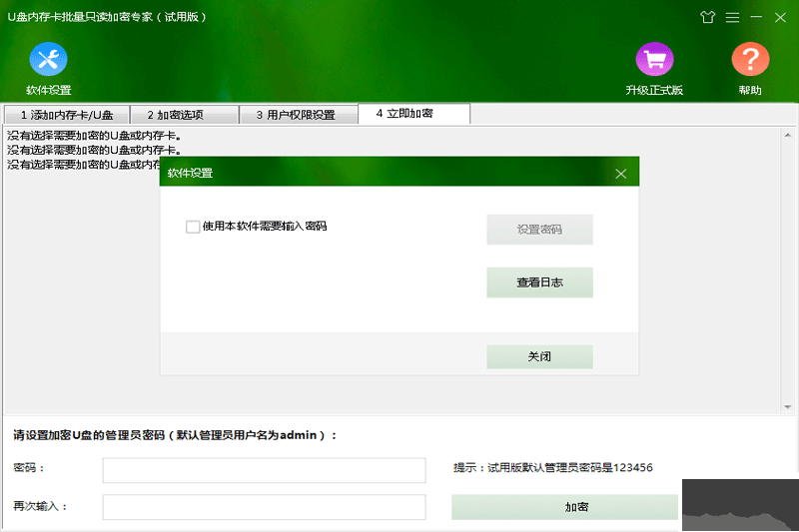Click the 关闭 button in dialog

[539, 356]
